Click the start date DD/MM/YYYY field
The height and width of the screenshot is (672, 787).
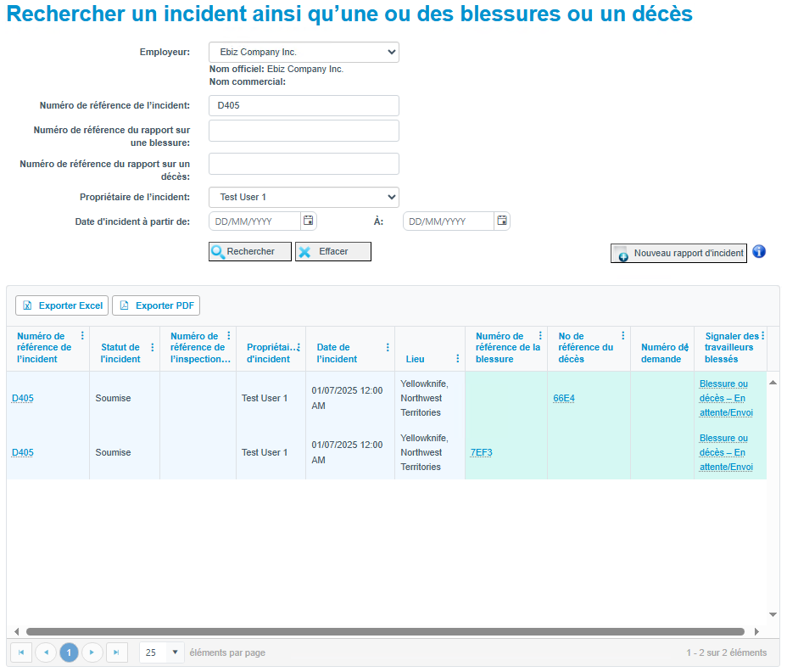point(255,221)
